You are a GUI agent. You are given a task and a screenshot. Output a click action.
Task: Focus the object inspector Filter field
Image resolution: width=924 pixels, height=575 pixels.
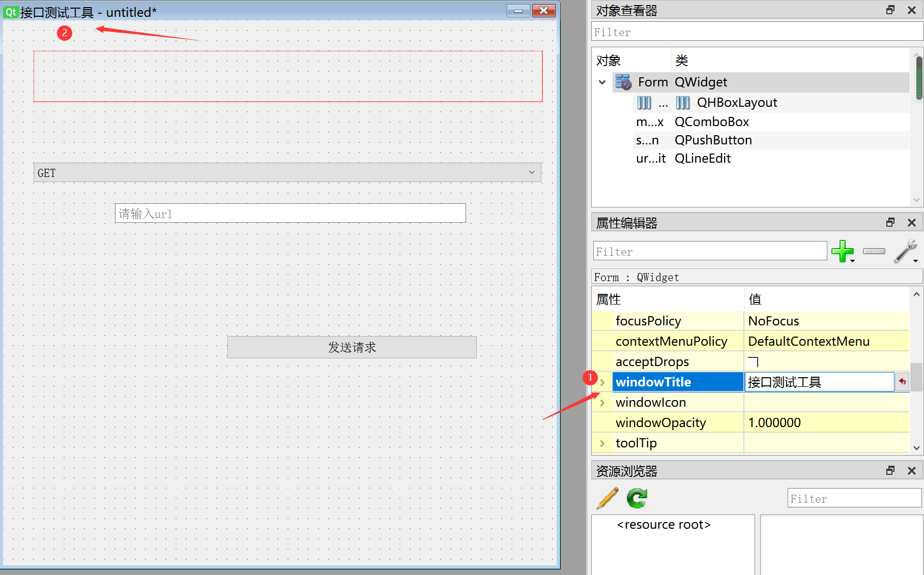pos(757,32)
